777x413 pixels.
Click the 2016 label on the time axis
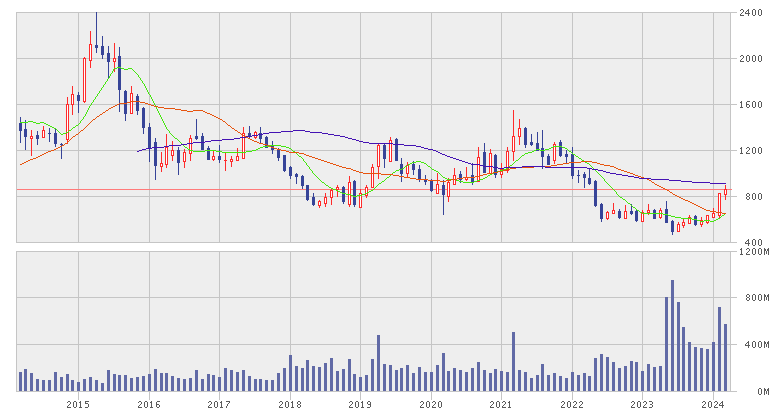tap(149, 405)
